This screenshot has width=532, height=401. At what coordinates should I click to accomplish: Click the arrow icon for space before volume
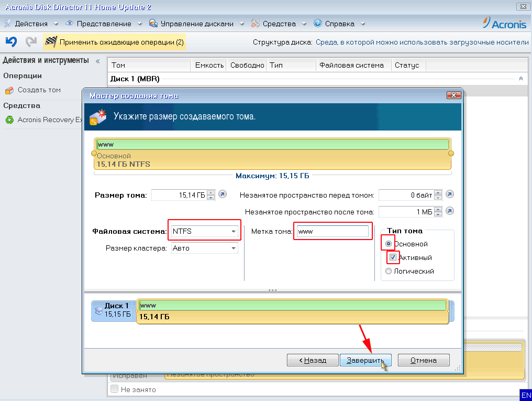(450, 194)
